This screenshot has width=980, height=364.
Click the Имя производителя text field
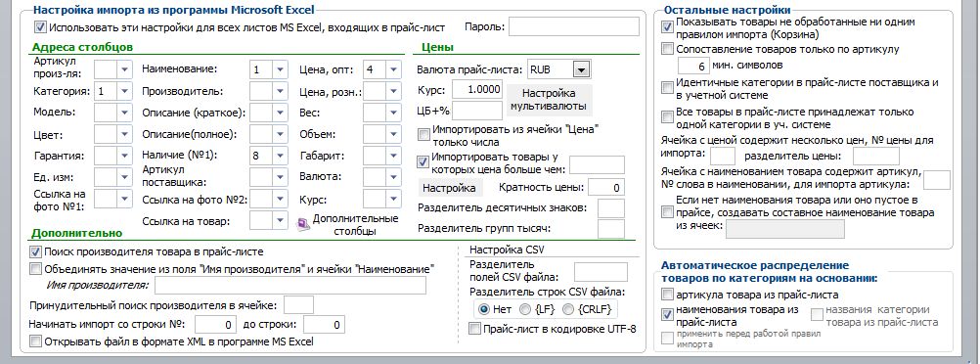(290, 285)
